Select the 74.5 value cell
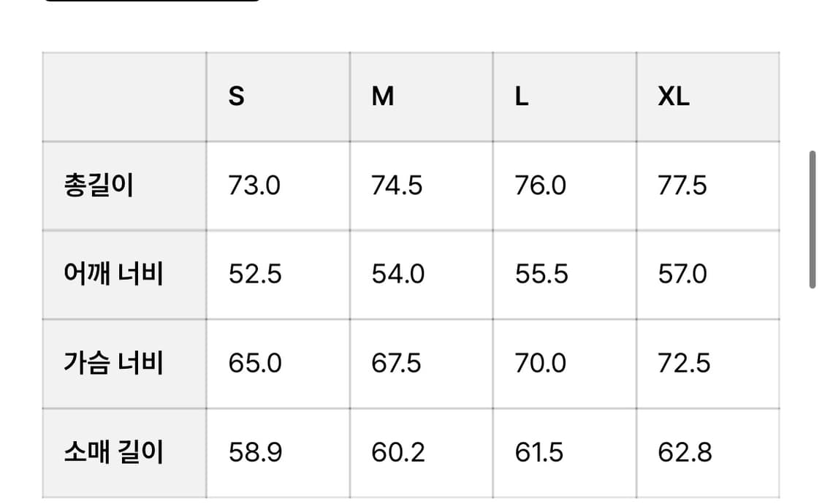The width and height of the screenshot is (822, 504). pyautogui.click(x=397, y=186)
